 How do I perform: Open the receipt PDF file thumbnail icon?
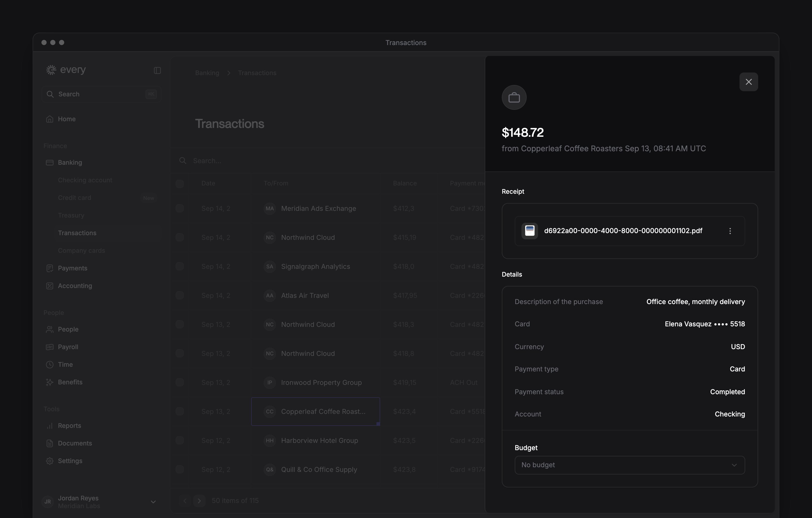(x=530, y=231)
